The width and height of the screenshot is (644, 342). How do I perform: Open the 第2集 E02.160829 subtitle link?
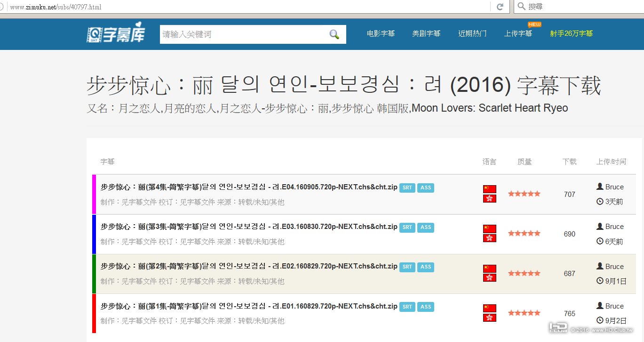pyautogui.click(x=249, y=266)
